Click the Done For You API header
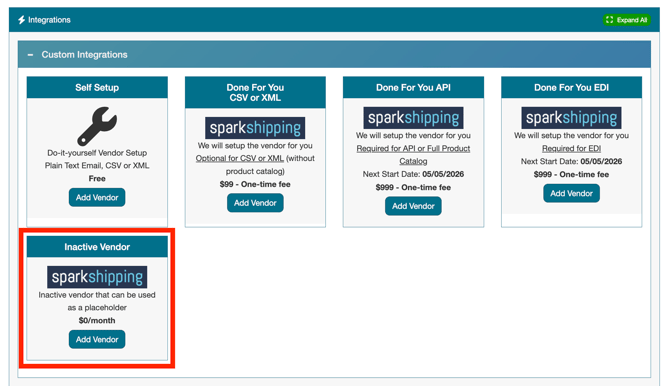670x386 pixels. [x=413, y=88]
